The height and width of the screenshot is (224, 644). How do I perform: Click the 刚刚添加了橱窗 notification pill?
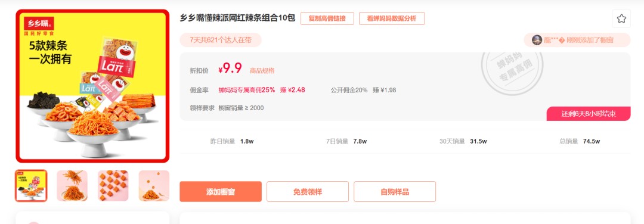coord(577,40)
